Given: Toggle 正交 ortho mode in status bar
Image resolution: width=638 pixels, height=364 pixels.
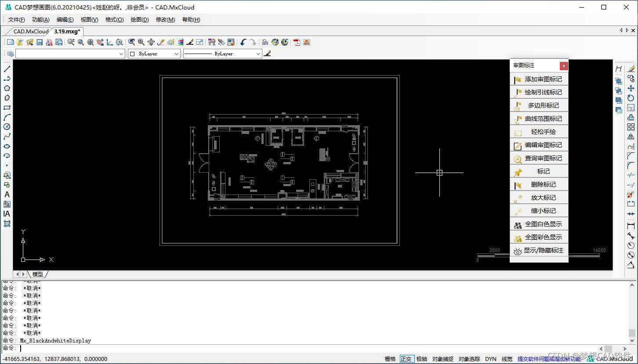Looking at the screenshot, I should coord(406,359).
